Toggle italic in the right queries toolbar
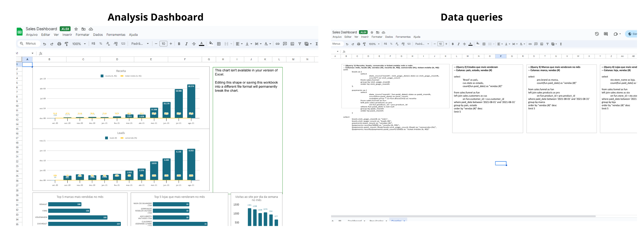Screen dimensions: 644x230 pyautogui.click(x=458, y=44)
